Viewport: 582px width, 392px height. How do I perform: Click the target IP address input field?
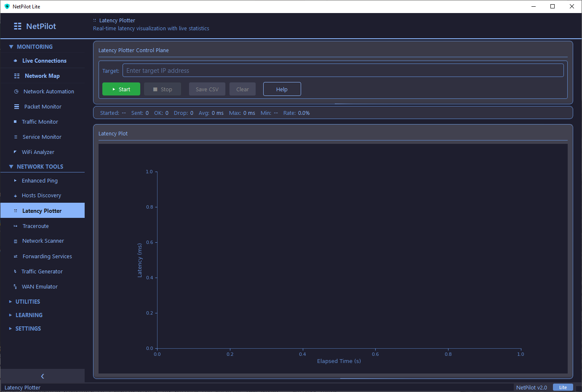tap(343, 70)
